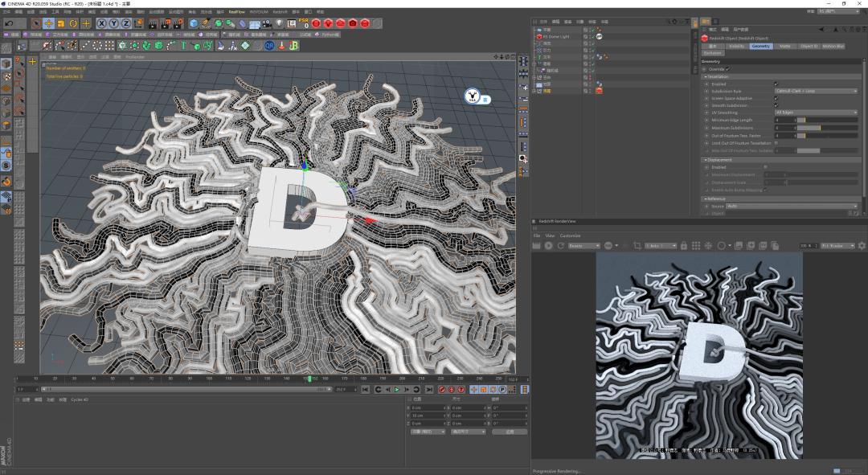The height and width of the screenshot is (475, 868).
Task: Click the Redshift Object icon in attributes panel
Action: click(706, 36)
